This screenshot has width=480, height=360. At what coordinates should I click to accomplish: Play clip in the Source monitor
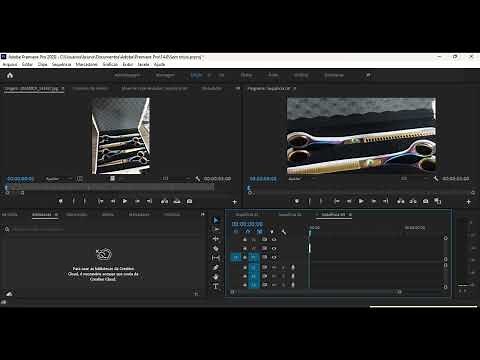click(x=125, y=201)
